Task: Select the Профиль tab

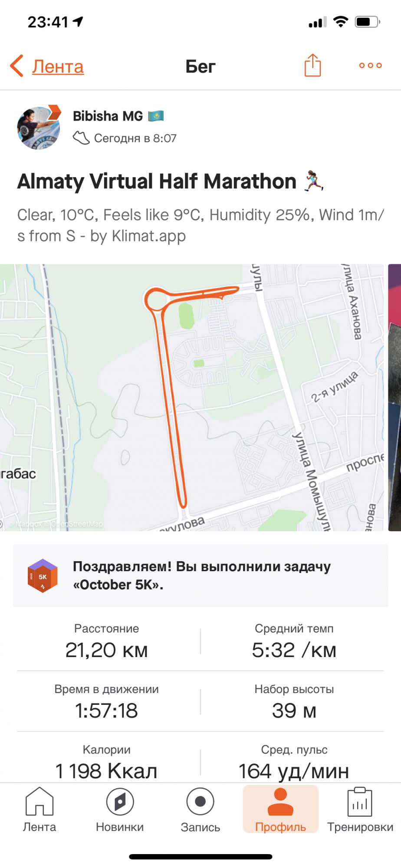Action: [x=281, y=810]
